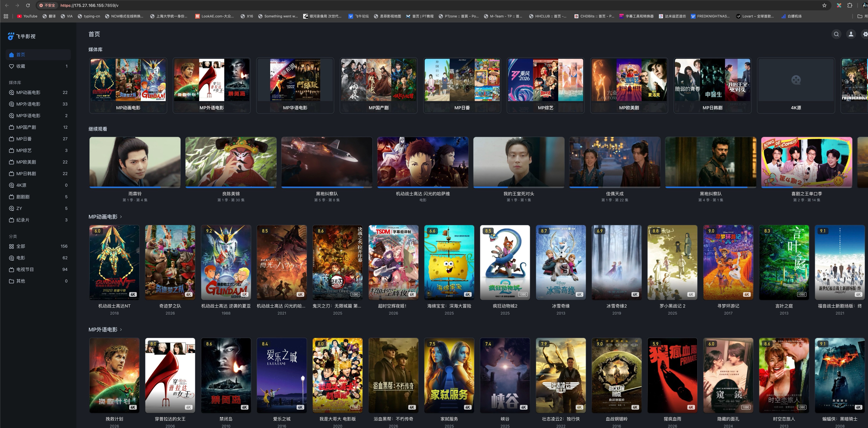This screenshot has width=868, height=428.
Task: Resume 我的王室死对头 thumbnail
Action: (x=519, y=162)
